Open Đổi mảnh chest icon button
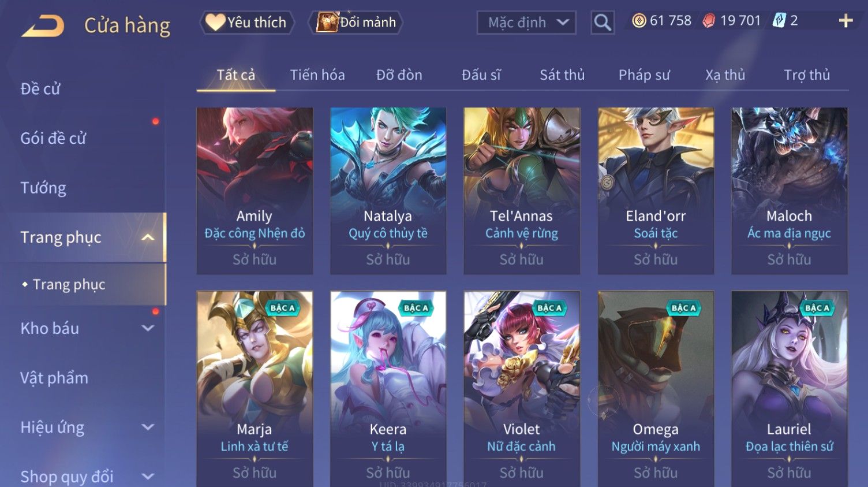 (357, 23)
